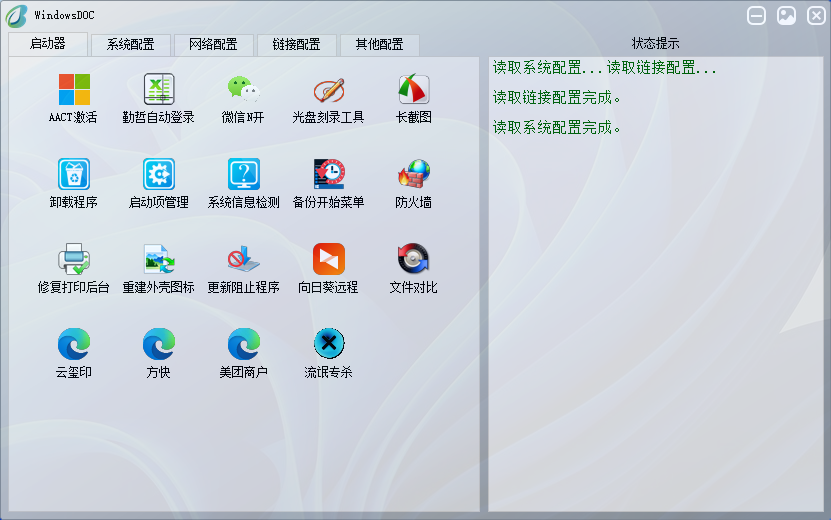Click 重建外壳图标 rebuild icon cache
The width and height of the screenshot is (831, 520).
[x=159, y=259]
